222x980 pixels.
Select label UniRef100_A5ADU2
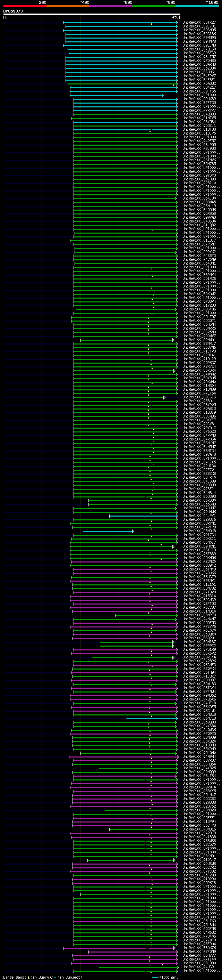click(199, 84)
